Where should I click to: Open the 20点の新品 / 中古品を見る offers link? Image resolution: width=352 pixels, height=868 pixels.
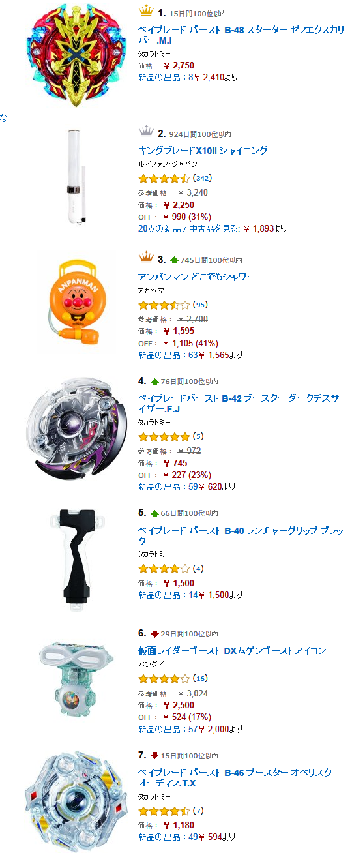pos(213,228)
